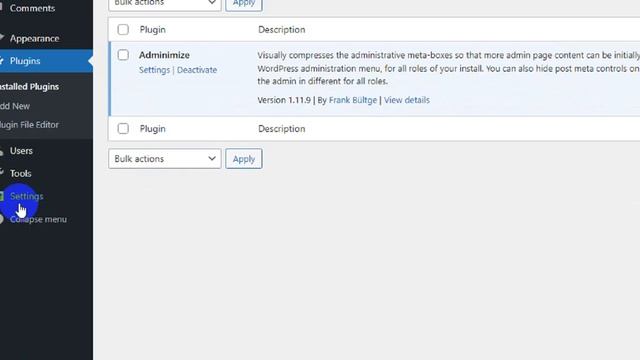
Task: Click the Description column label in the footer
Action: (x=282, y=129)
